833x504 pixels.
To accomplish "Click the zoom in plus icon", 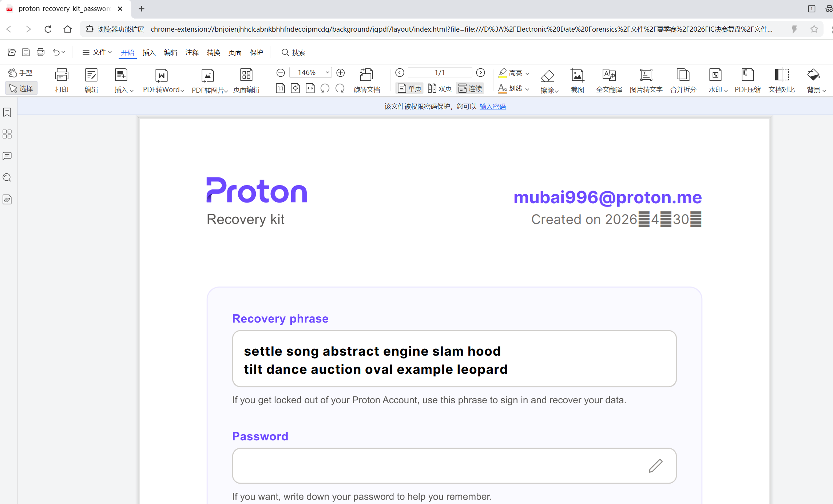I will [341, 73].
